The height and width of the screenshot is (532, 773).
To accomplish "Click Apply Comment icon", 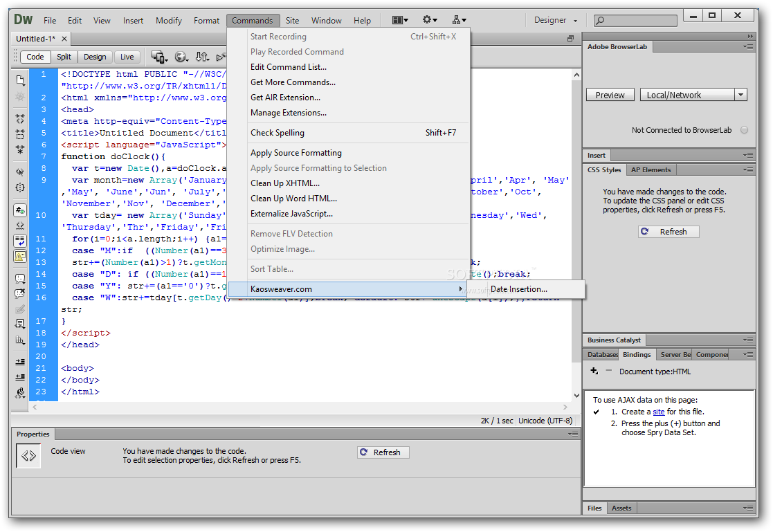I will click(20, 279).
